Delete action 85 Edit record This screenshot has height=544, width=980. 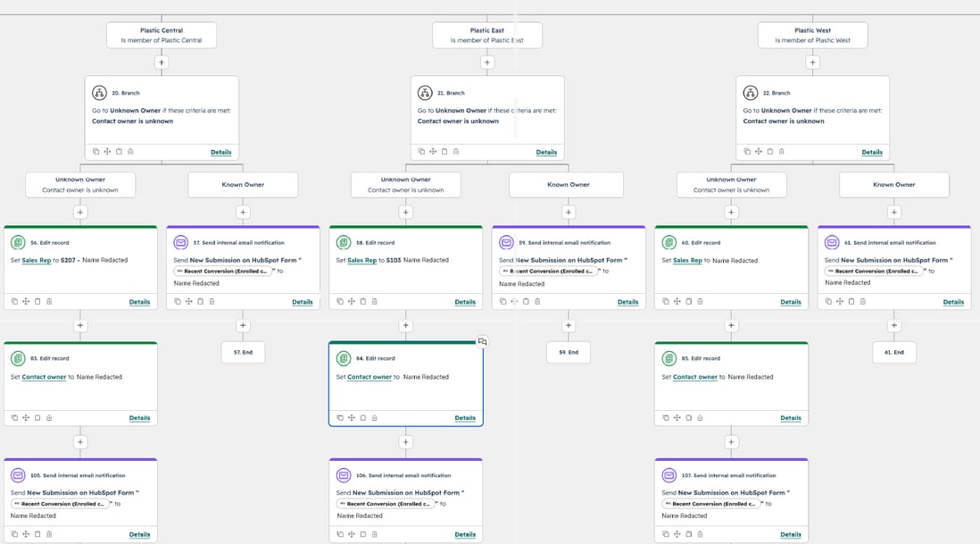[700, 418]
